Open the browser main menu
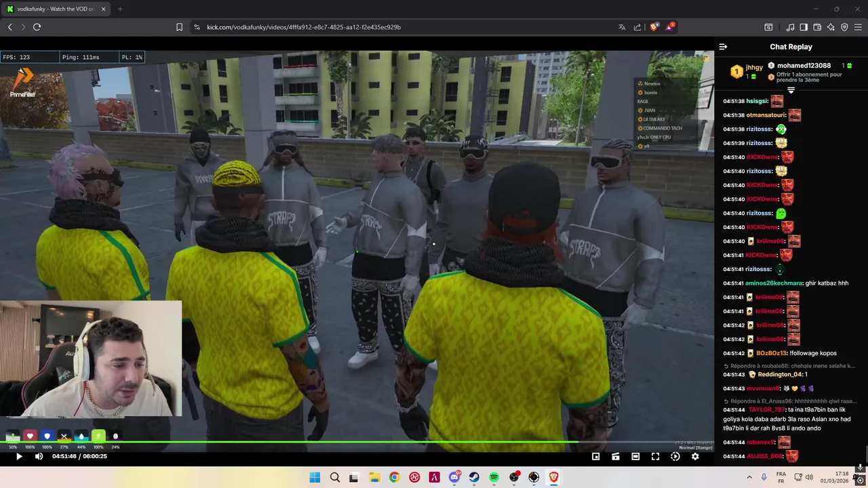Screen dimensions: 868x488 [x=859, y=27]
